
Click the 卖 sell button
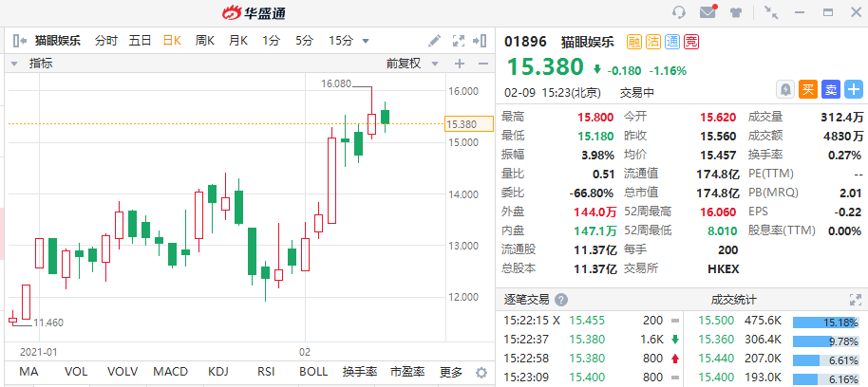pos(831,89)
